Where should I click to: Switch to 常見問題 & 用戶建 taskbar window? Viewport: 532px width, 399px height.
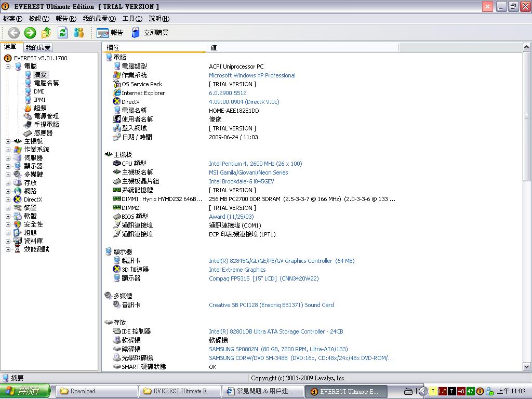(x=263, y=391)
